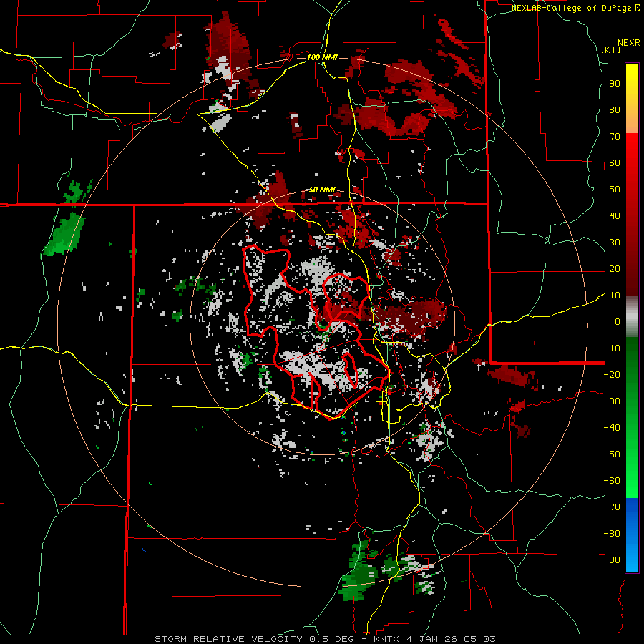This screenshot has width=644, height=644.
Task: Click the 70 value on velocity scale
Action: [x=615, y=137]
